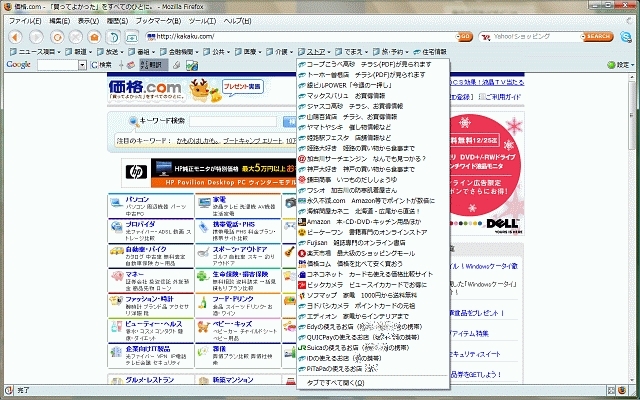Click the キーワード検索 text field
The height and width of the screenshot is (400, 640).
pyautogui.click(x=233, y=121)
